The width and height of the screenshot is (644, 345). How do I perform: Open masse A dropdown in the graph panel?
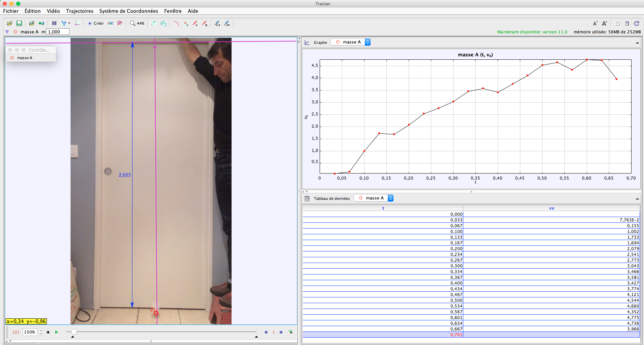pos(351,42)
